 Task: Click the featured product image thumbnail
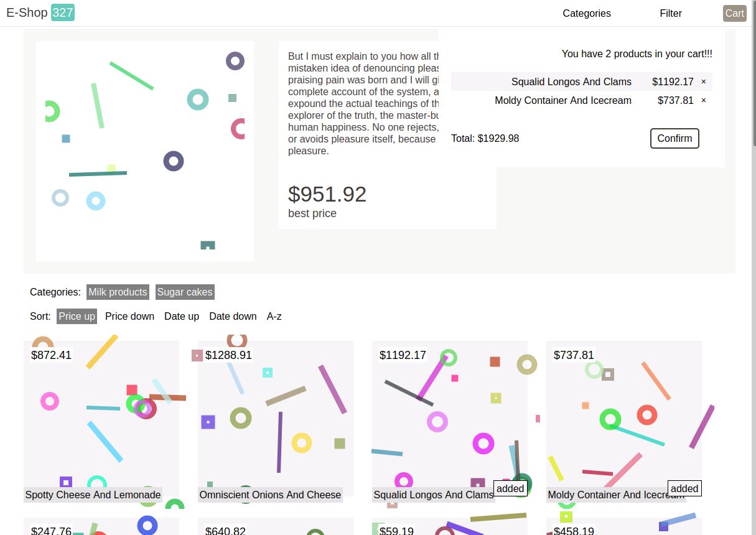(145, 151)
